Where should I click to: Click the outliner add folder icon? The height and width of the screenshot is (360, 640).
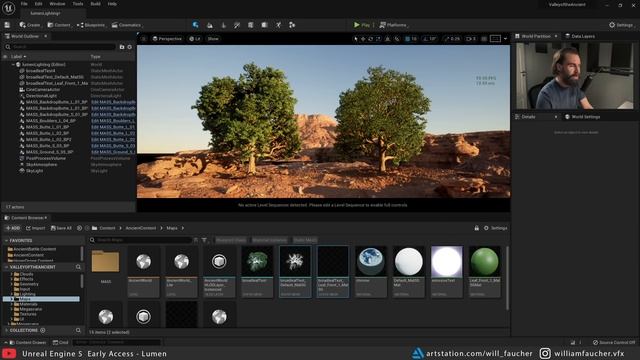(122, 47)
